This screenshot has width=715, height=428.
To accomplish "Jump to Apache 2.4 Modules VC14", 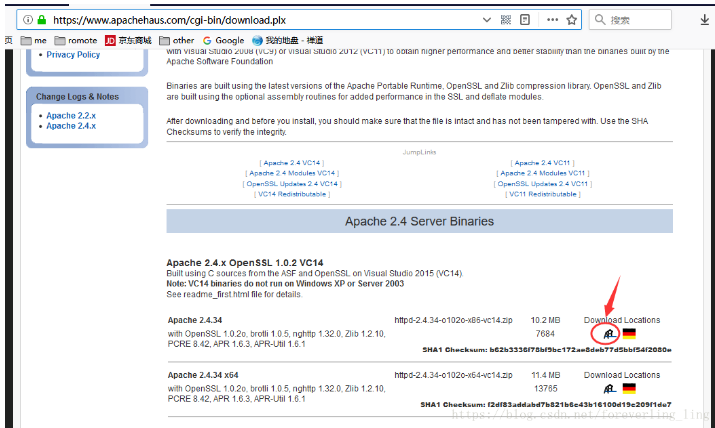I will coord(292,173).
